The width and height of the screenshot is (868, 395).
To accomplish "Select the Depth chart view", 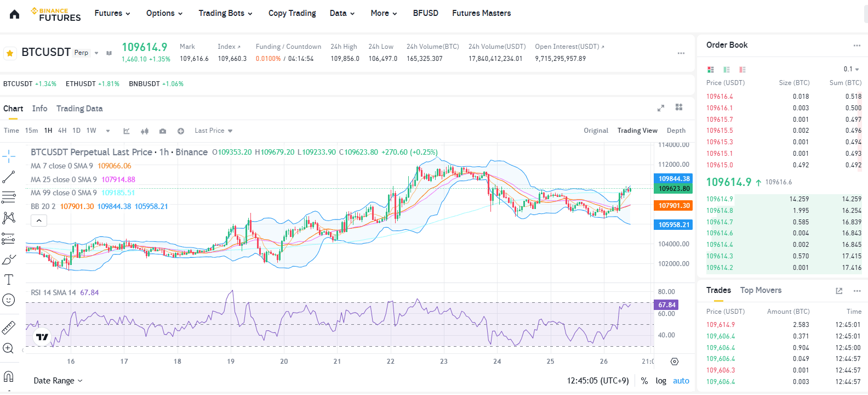I will [676, 131].
